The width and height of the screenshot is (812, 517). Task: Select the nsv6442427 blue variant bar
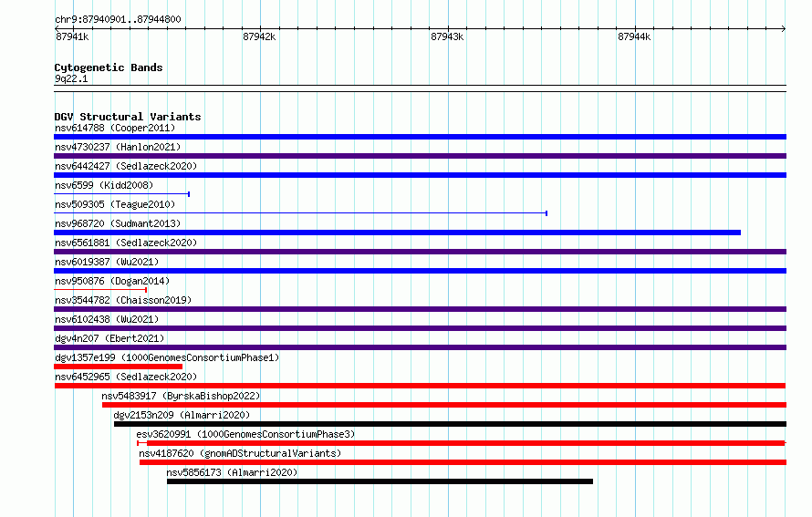click(420, 175)
